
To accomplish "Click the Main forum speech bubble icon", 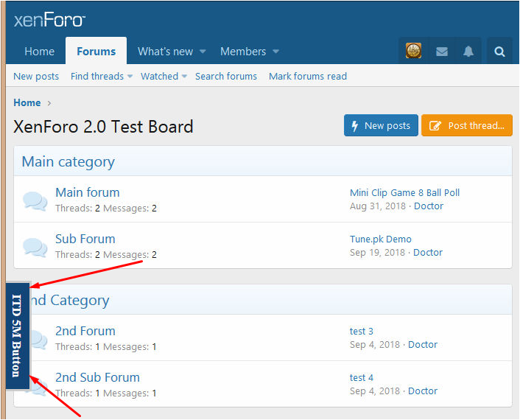I will (35, 200).
